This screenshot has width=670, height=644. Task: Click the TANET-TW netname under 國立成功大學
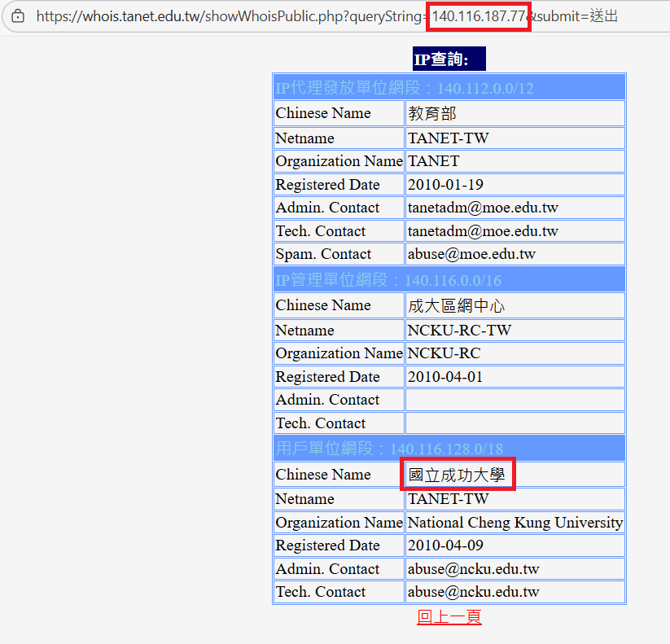[x=515, y=499]
